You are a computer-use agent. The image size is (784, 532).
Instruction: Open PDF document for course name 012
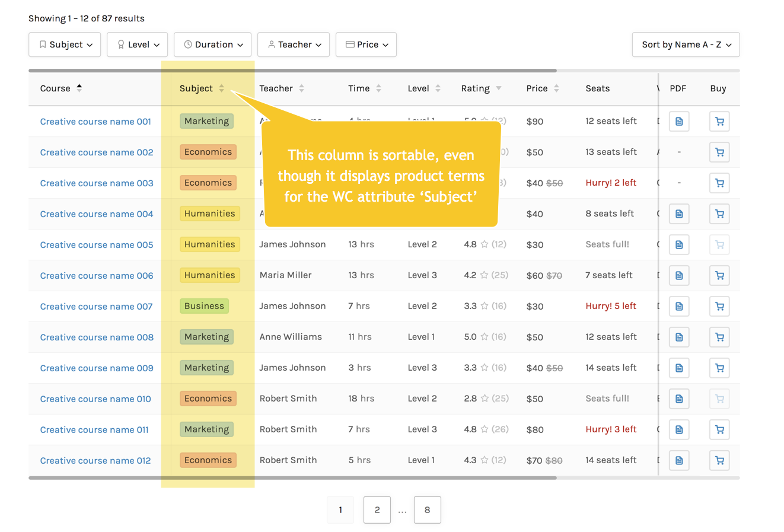[679, 461]
